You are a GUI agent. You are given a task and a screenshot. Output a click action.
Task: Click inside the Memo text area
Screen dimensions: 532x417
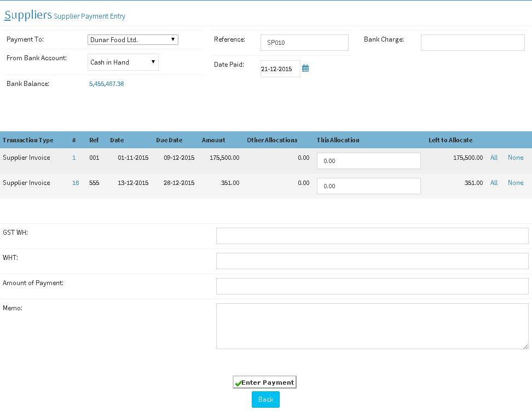tap(372, 326)
